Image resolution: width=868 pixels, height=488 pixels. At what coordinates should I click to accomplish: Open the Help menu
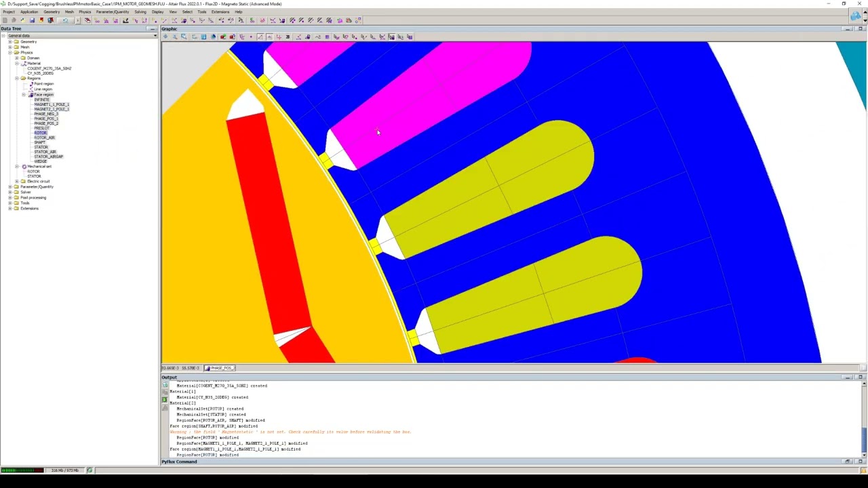pyautogui.click(x=239, y=12)
